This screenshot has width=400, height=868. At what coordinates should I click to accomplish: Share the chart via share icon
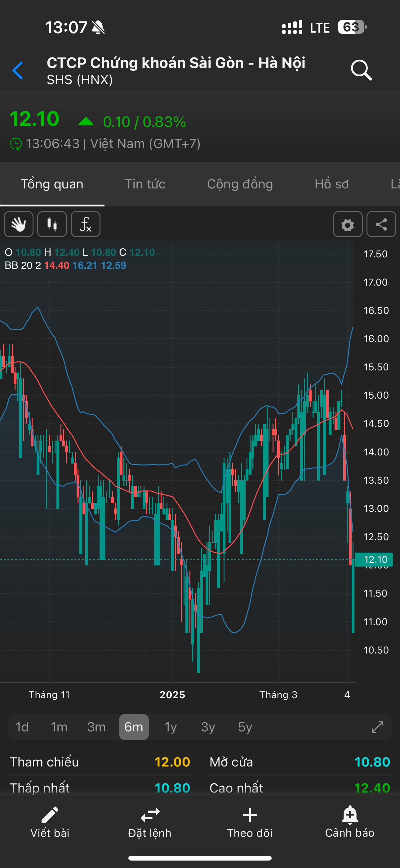tap(381, 224)
